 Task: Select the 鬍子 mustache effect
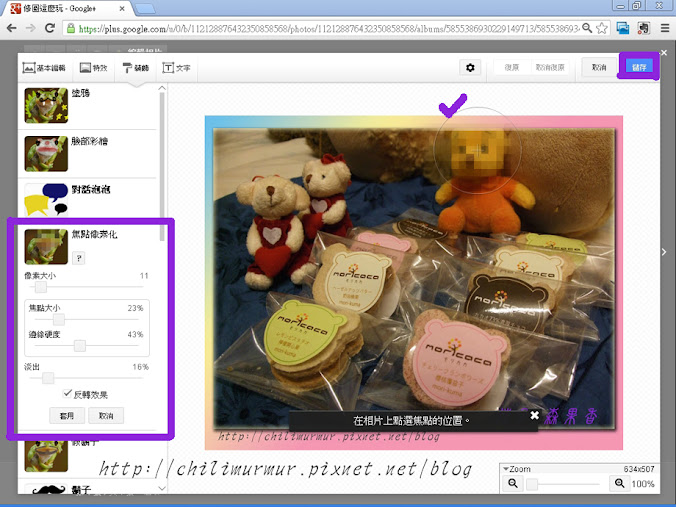click(x=48, y=489)
